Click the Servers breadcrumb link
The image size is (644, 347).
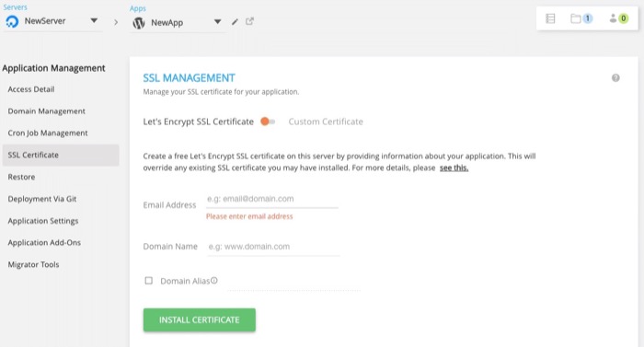coord(16,7)
